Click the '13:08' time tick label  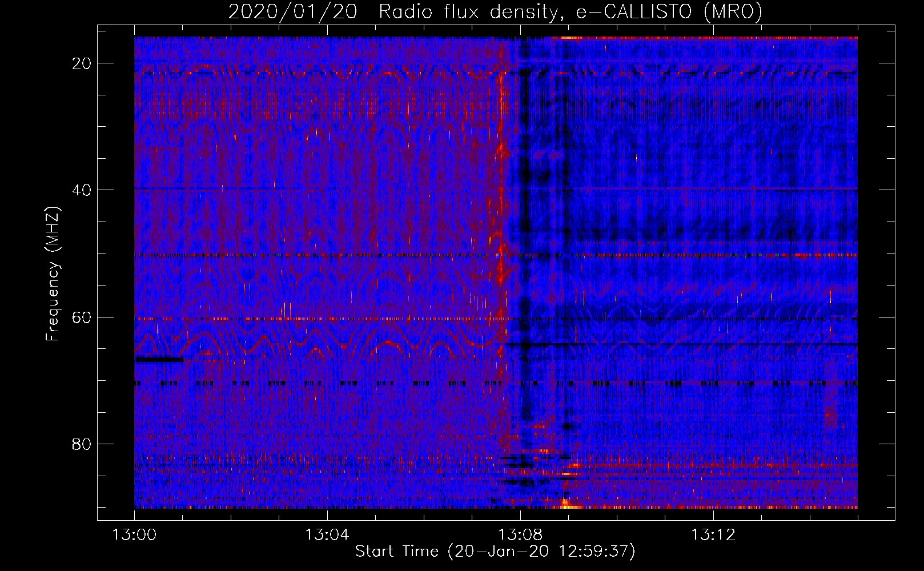[520, 535]
